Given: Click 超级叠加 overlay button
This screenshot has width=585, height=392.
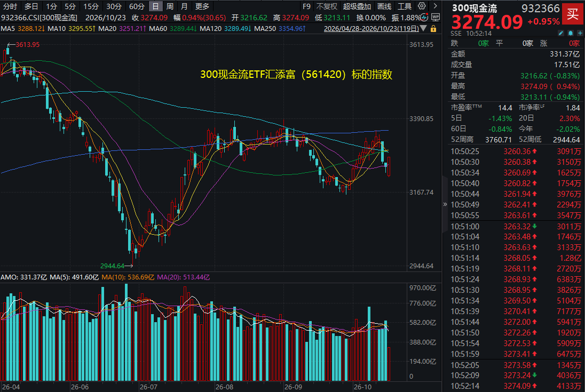Looking at the screenshot, I should coord(357,6).
